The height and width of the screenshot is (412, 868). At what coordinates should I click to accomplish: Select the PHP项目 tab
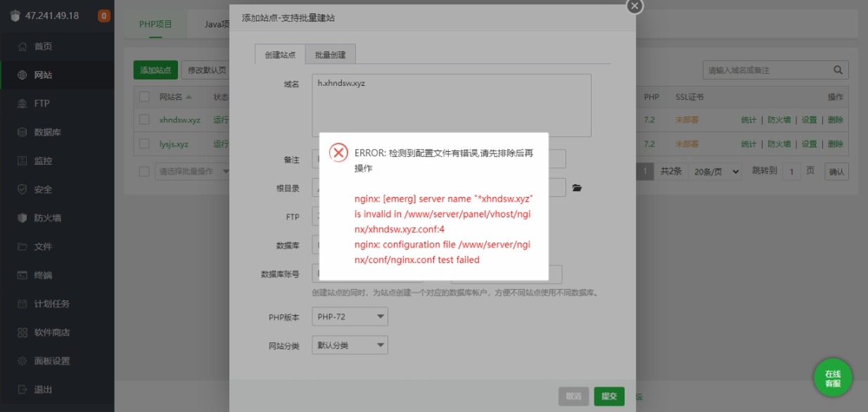[155, 24]
